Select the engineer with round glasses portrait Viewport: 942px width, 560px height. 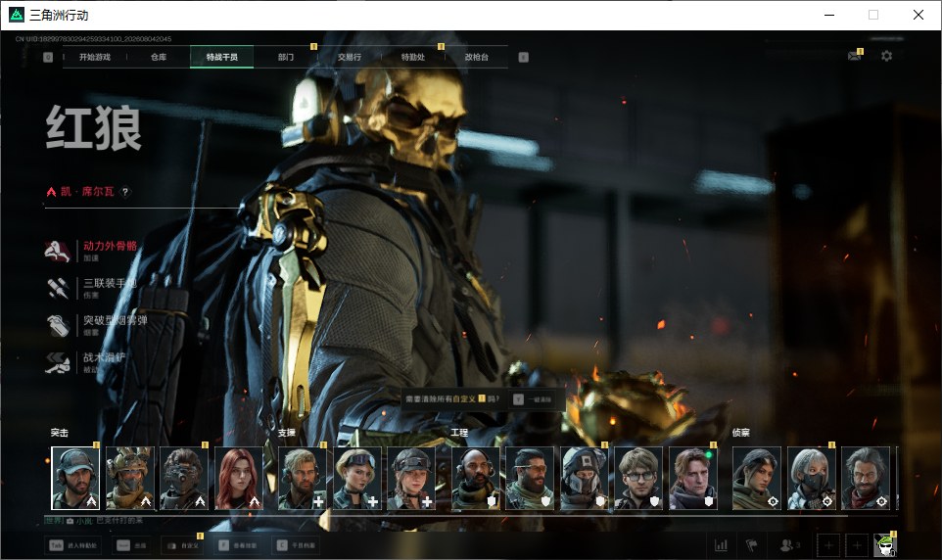(x=638, y=479)
